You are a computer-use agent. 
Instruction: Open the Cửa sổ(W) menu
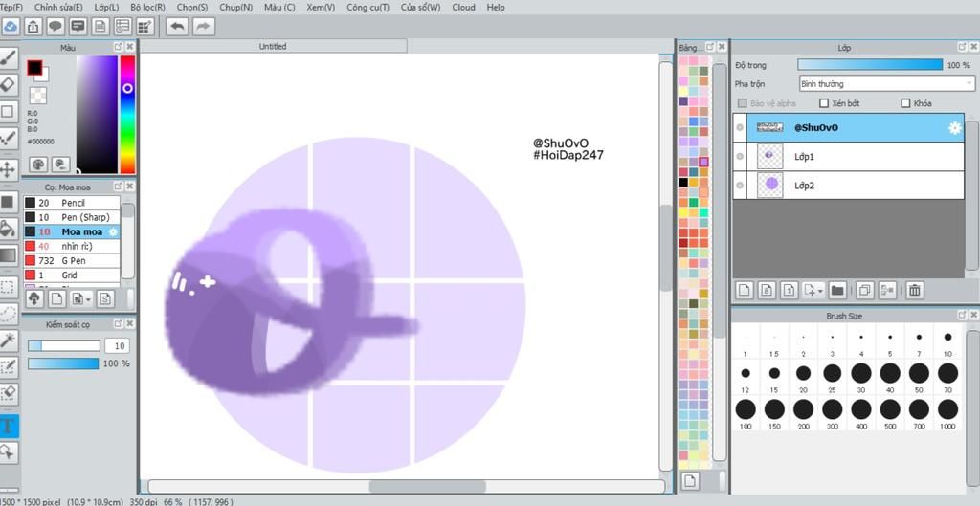(x=421, y=8)
